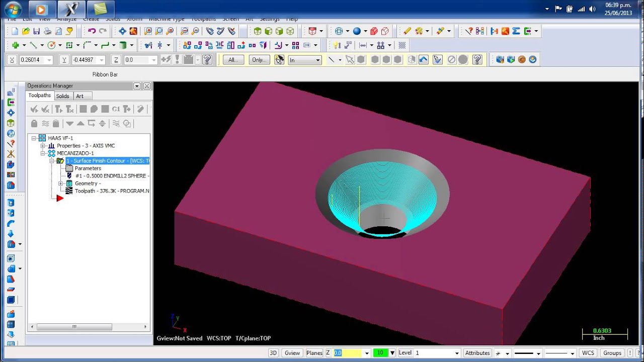Collapse the MECANIZADO-1 toolpath group
The image size is (644, 362).
coord(43,153)
